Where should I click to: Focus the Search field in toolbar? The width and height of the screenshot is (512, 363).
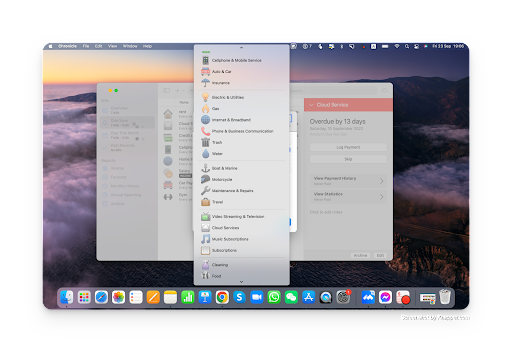(333, 91)
